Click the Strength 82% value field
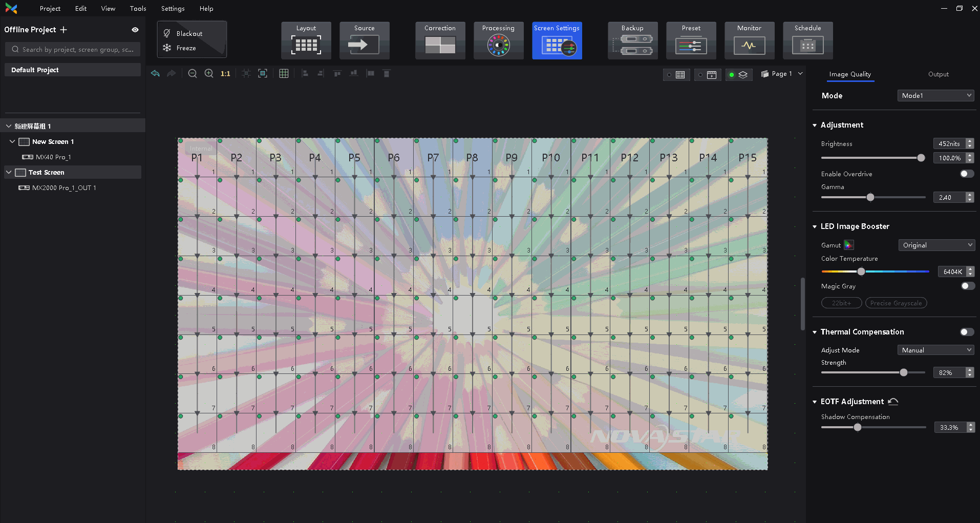This screenshot has width=980, height=523. [x=950, y=373]
